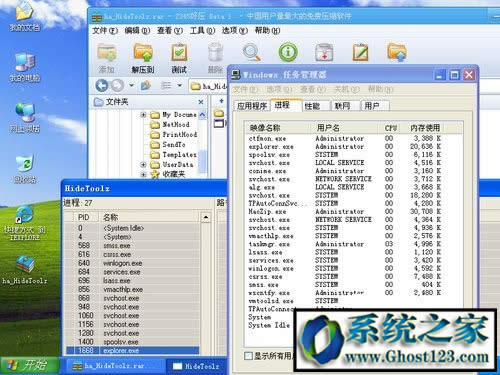Sort HideToolz list by 名称 column
The width and height of the screenshot is (500, 375).
150,218
